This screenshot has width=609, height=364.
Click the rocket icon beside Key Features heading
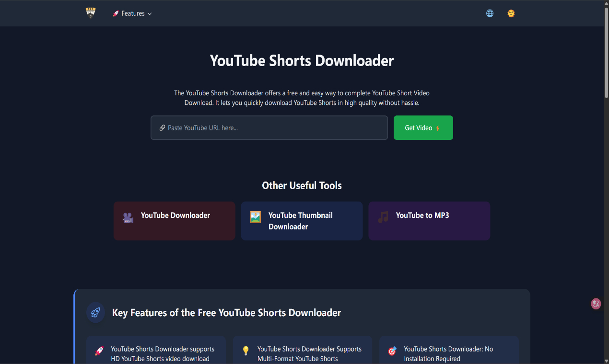[x=95, y=313]
